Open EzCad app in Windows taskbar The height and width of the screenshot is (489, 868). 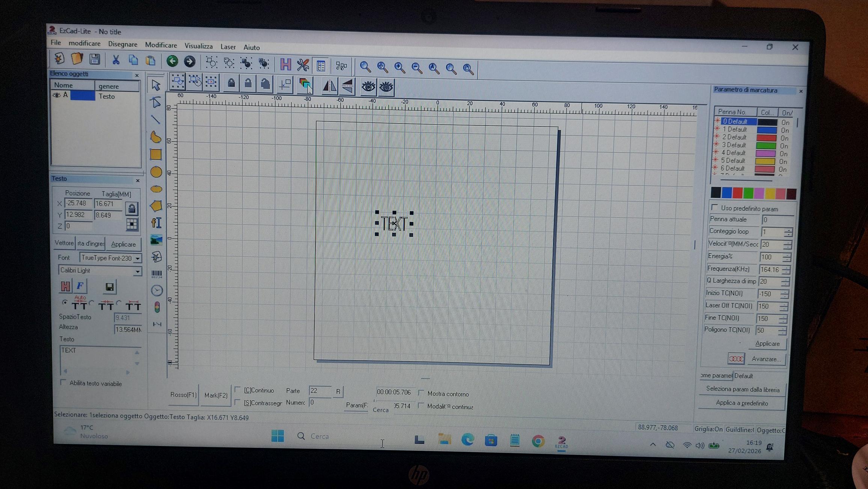click(x=562, y=442)
